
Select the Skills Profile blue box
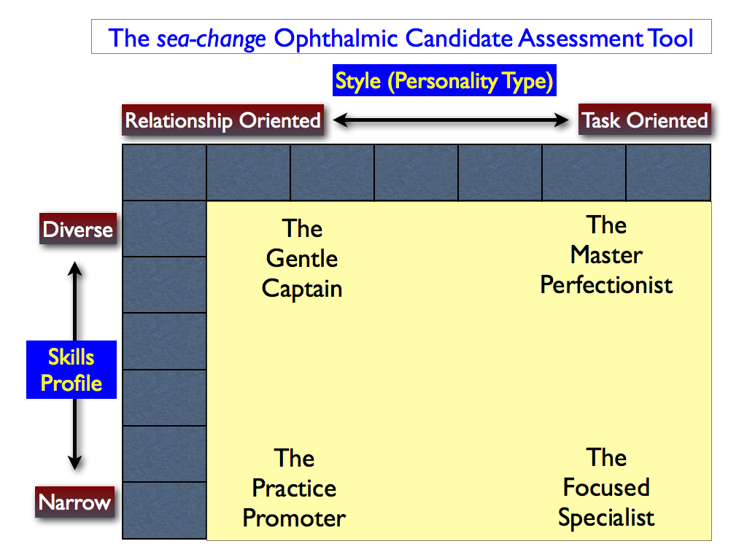pyautogui.click(x=71, y=370)
